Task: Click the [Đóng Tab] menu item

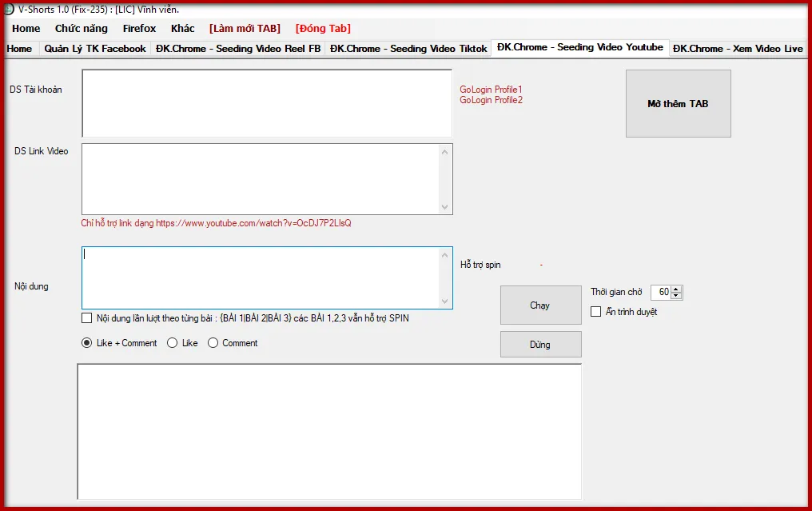Action: click(x=323, y=29)
